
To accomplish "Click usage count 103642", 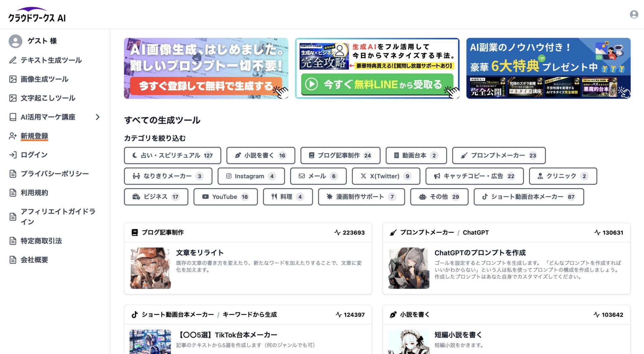I will pos(612,315).
